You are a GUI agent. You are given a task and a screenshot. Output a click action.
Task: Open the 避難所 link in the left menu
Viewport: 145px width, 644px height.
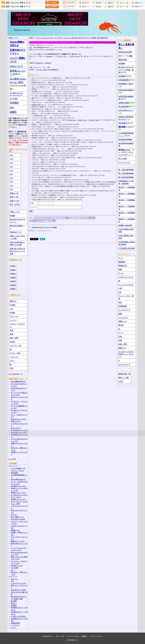coord(13,112)
